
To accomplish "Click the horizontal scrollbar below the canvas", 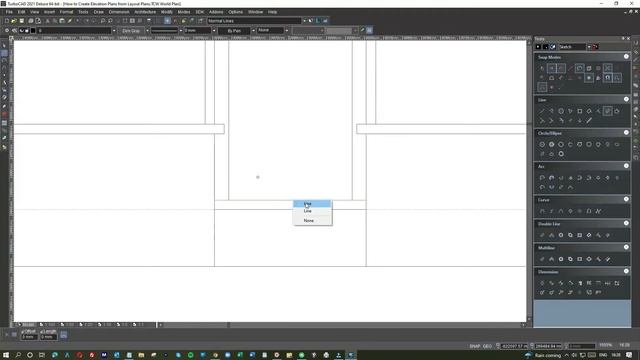I will point(341,325).
